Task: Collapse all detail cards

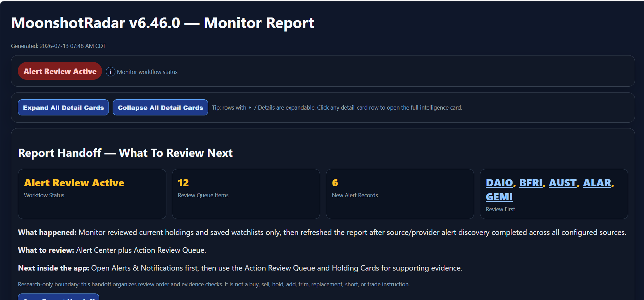Action: 160,108
